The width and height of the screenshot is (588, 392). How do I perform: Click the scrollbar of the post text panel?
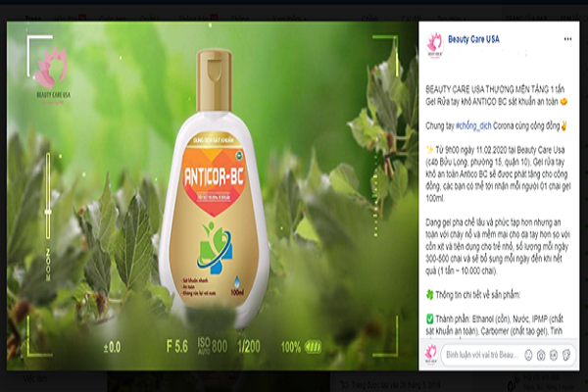click(x=580, y=196)
